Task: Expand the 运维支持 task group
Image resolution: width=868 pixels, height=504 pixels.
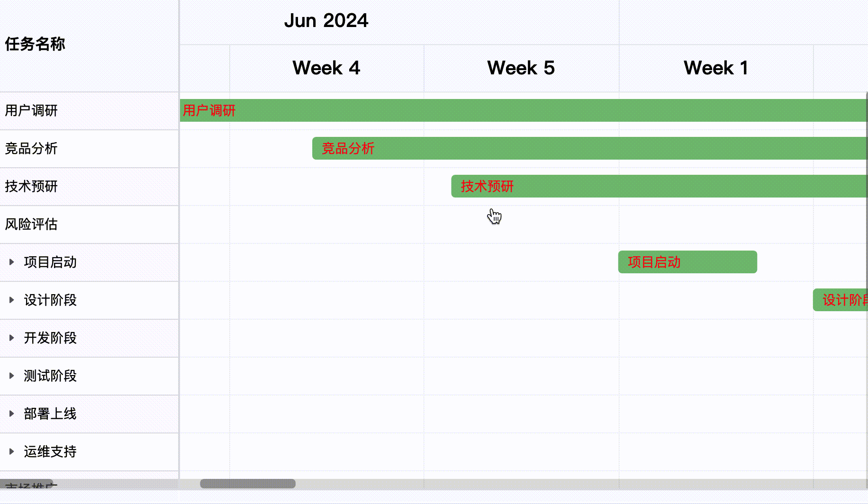Action: (12, 451)
